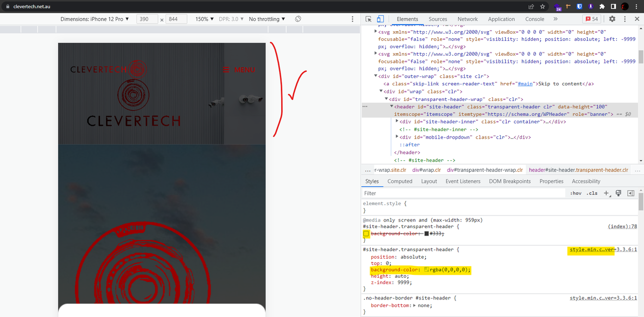Expand the div#site-header-inner node
Viewport: 644px width, 317px height.
pyautogui.click(x=397, y=122)
